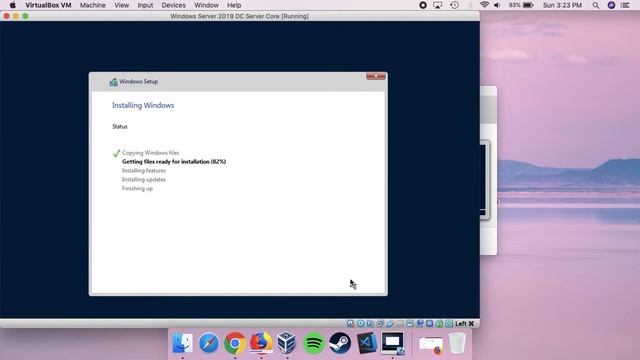Minimize the VM window with yellow button

coord(16,16)
